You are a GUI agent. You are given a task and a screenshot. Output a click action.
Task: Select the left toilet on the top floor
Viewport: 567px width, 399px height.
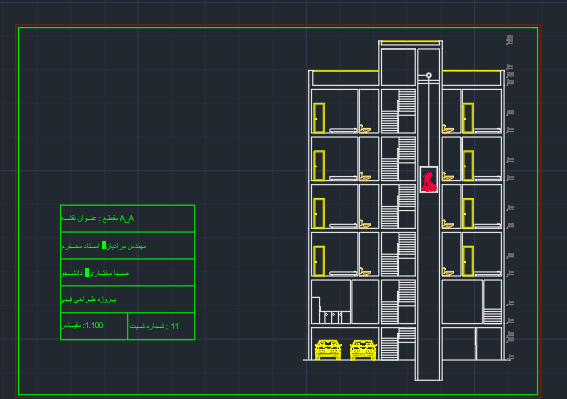[x=365, y=128]
